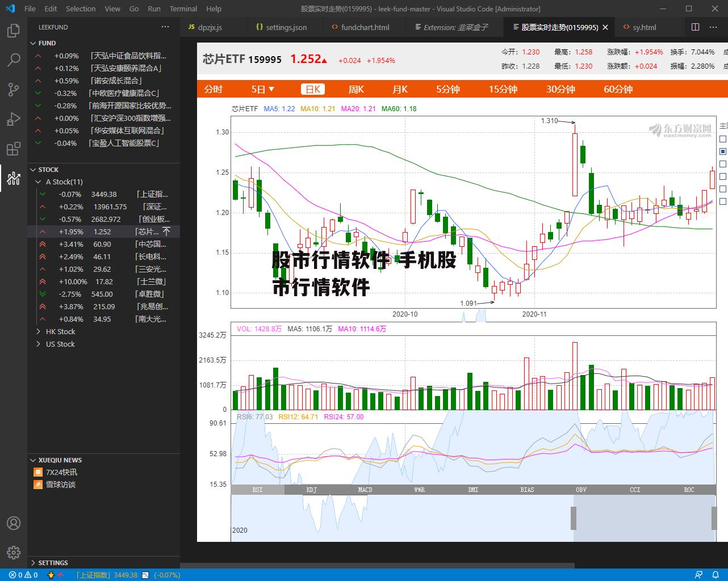
Task: Select the 15分钟 chart period
Action: pos(503,89)
